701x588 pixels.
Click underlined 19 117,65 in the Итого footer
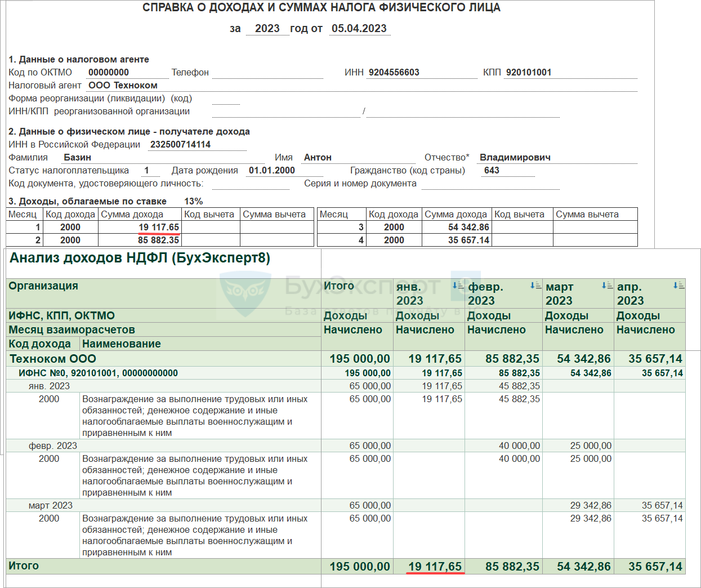435,567
